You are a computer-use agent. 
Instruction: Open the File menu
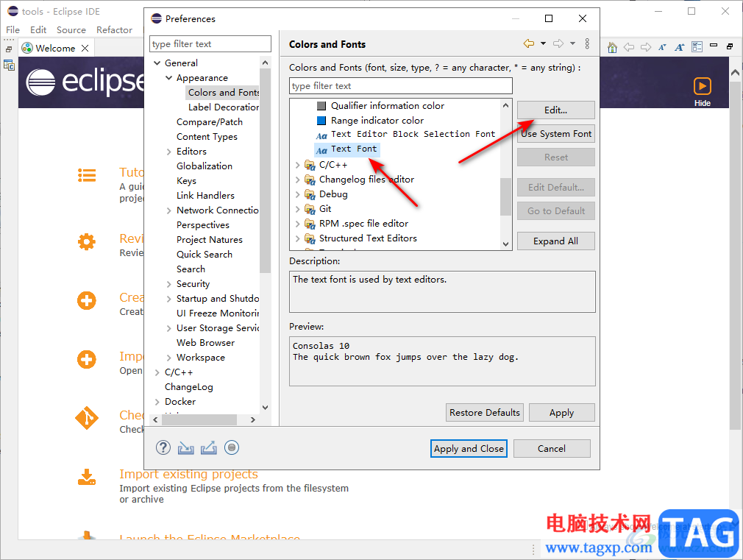[13, 29]
